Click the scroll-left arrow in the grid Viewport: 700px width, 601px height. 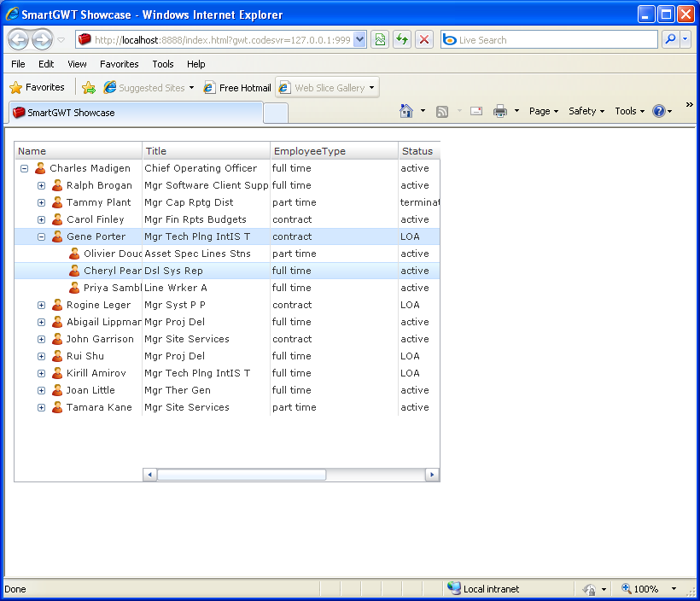pyautogui.click(x=150, y=475)
